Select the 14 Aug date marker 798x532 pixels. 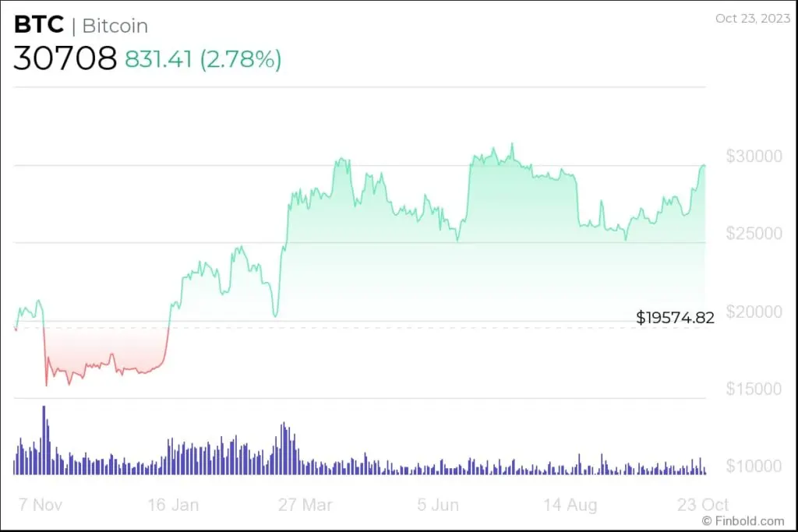(570, 505)
